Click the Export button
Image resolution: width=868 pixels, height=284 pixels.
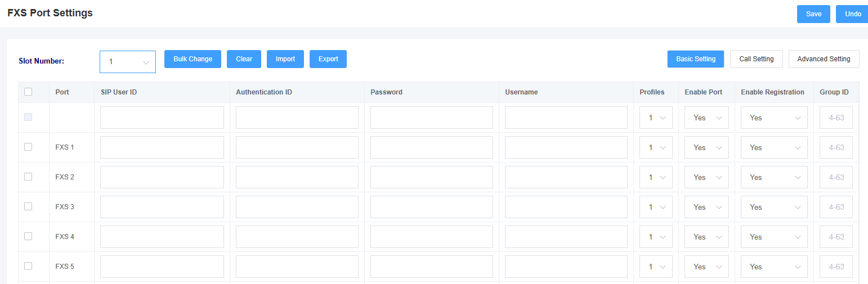[328, 59]
